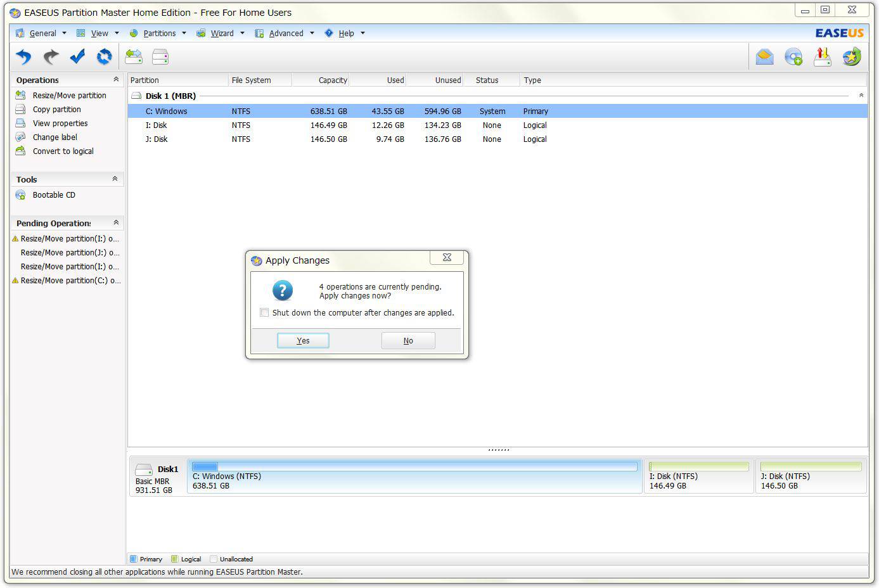
Task: Click the bootable CD toolbar icon at right
Action: click(x=793, y=57)
